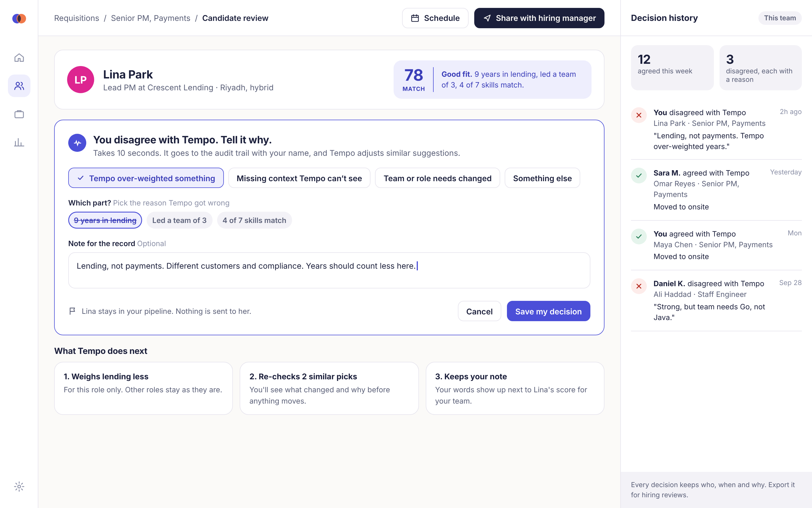Toggle the '4 of 7 skills match' chip
The width and height of the screenshot is (812, 508).
click(x=254, y=220)
